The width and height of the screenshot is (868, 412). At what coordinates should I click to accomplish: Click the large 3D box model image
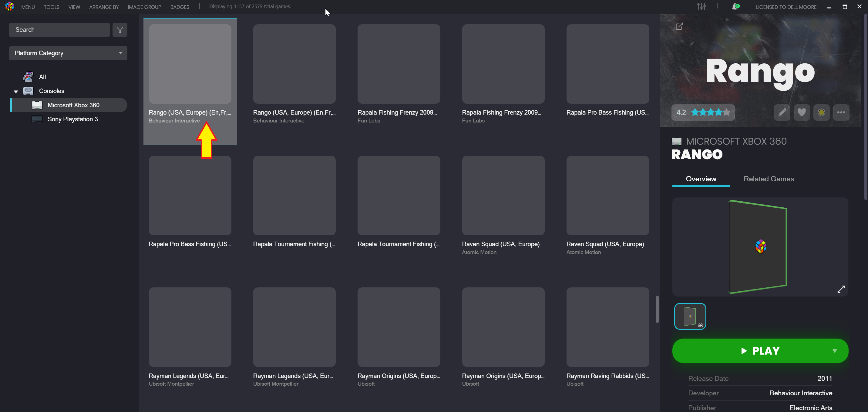(758, 246)
